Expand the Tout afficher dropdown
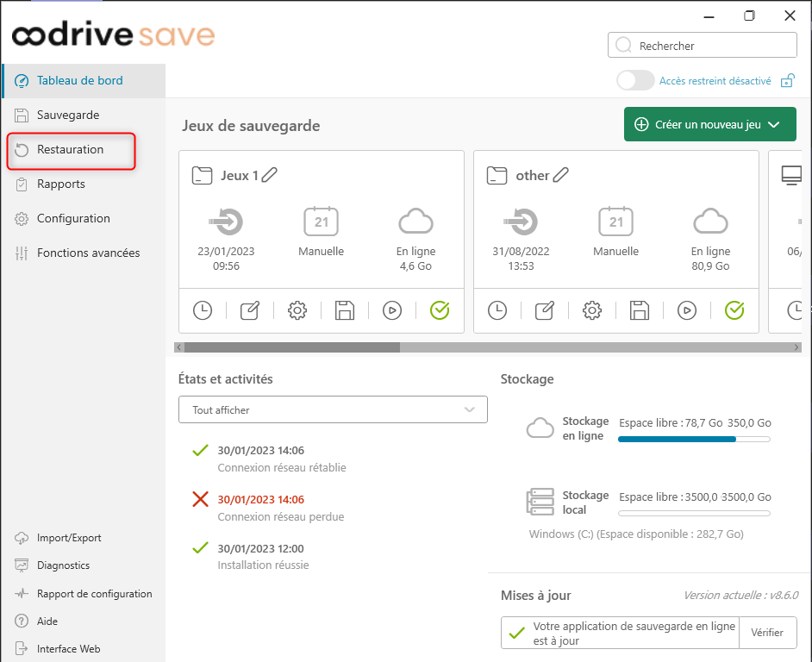Screen dimensions: 812x662 (x=333, y=409)
